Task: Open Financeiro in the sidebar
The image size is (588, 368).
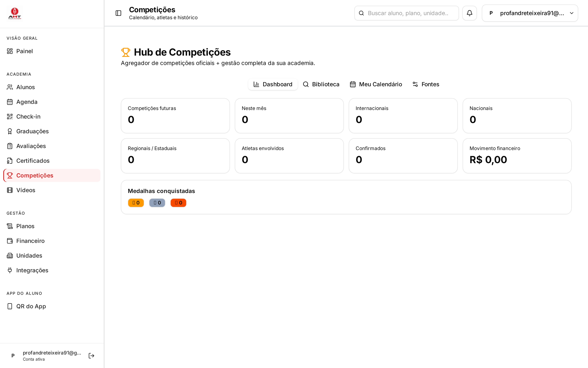Action: 52,241
